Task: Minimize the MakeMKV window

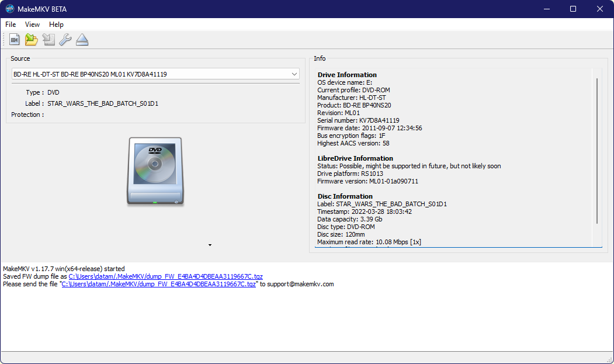Action: pyautogui.click(x=547, y=9)
